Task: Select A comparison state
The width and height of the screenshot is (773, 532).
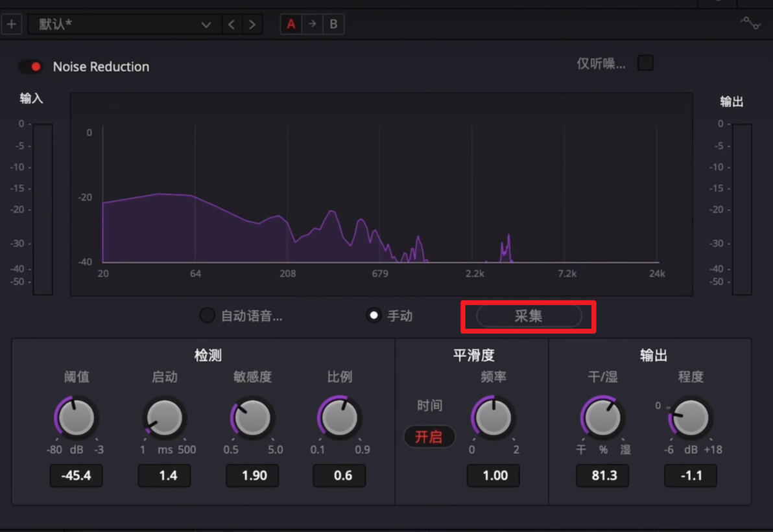Action: [291, 23]
